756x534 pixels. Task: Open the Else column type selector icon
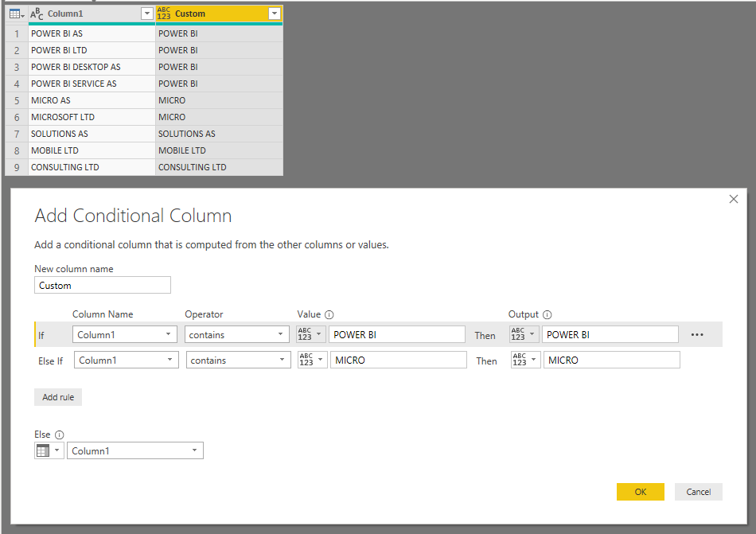coord(49,450)
